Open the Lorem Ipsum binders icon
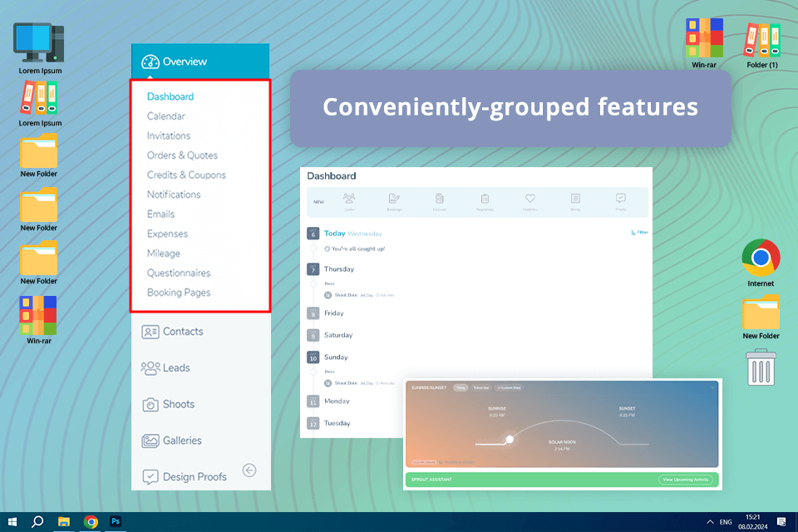Viewport: 798px width, 532px height. tap(40, 105)
